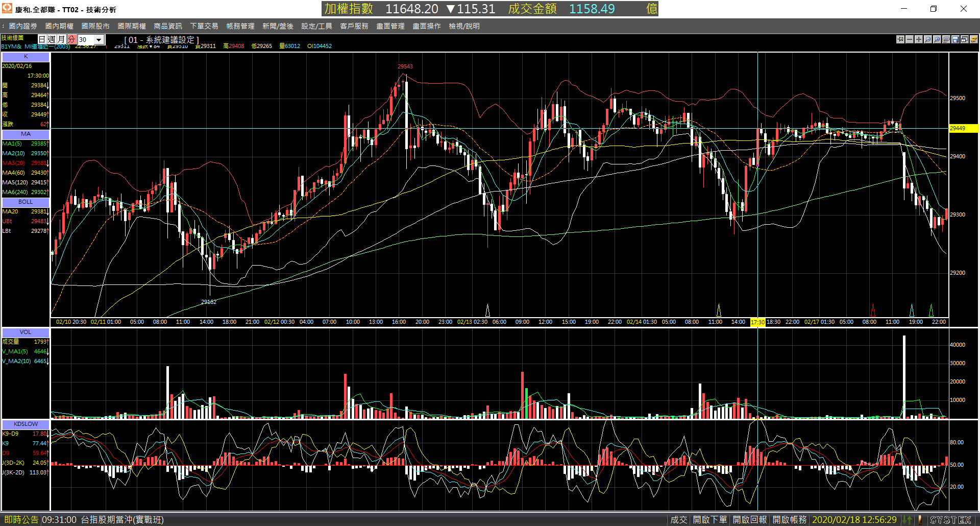This screenshot has height=526, width=980.
Task: Click the VOL indicator panel header
Action: tap(26, 332)
